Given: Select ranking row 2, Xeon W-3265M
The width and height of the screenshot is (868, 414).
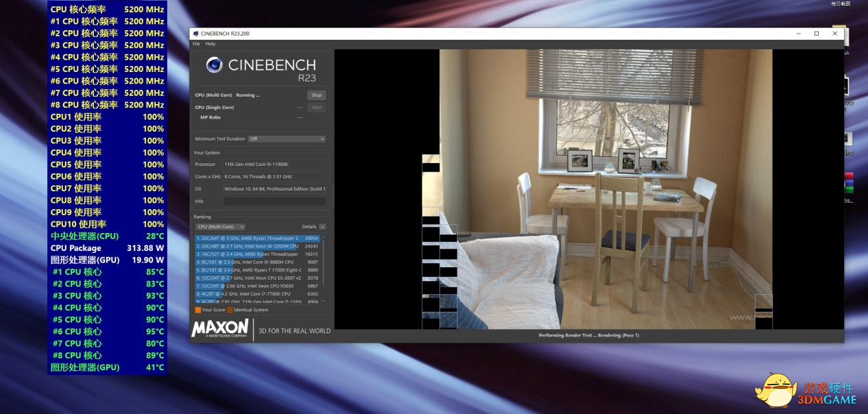Looking at the screenshot, I should 258,246.
